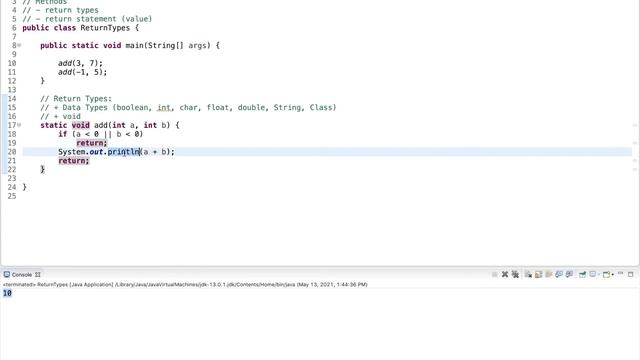The height and width of the screenshot is (360, 640).
Task: Toggle Word Wrap in the Console toolbar
Action: pyautogui.click(x=549, y=275)
